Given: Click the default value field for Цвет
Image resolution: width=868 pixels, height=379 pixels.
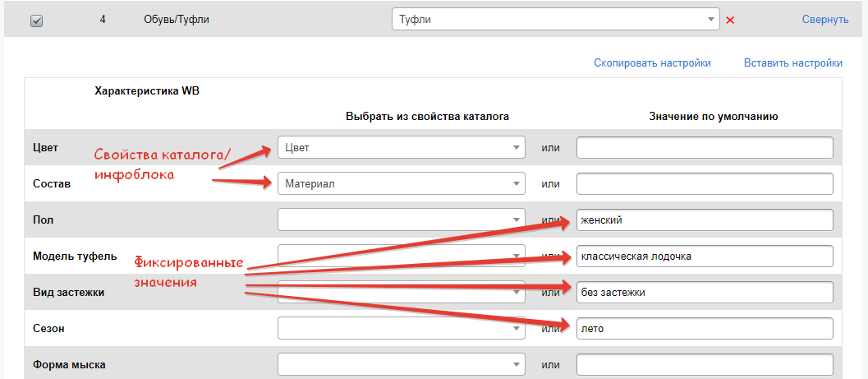Looking at the screenshot, I should [x=704, y=147].
